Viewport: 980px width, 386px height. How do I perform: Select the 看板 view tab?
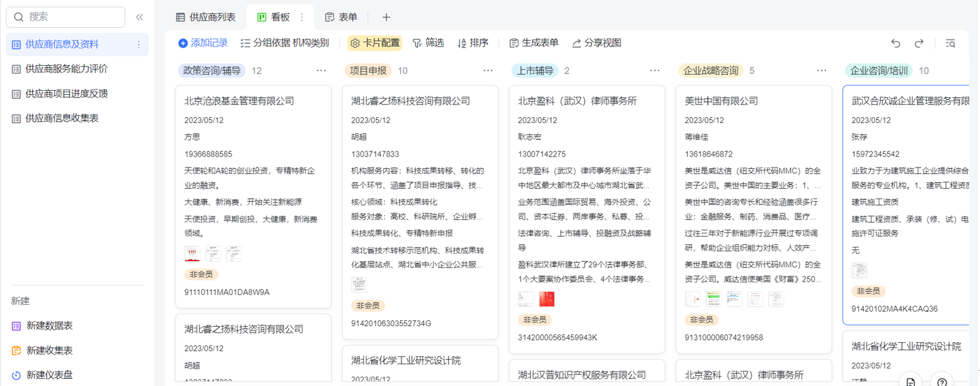tap(274, 17)
